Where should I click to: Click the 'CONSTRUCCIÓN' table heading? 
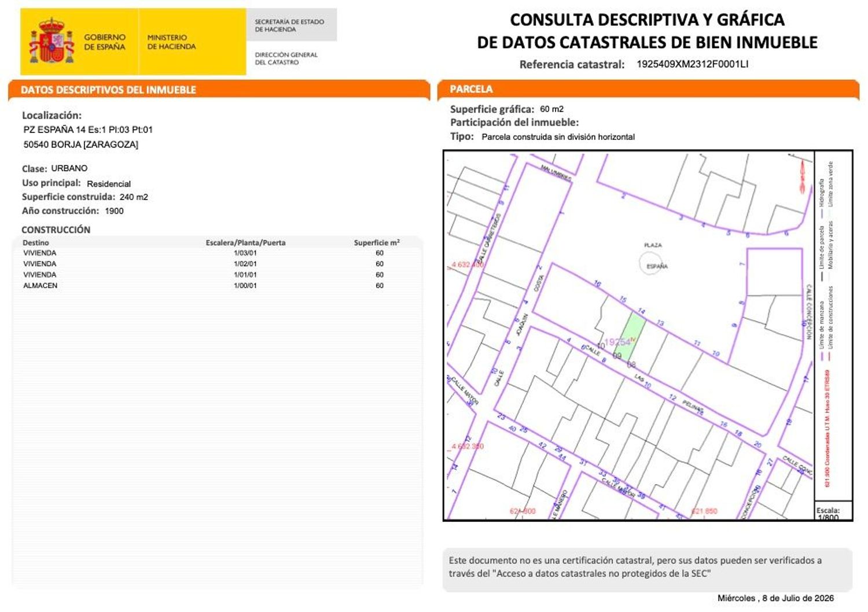pos(56,230)
